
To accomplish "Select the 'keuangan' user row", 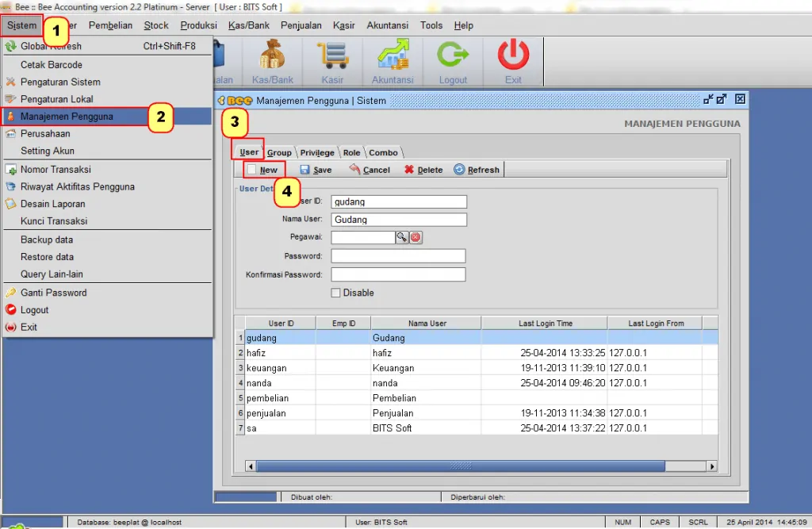I will click(477, 368).
